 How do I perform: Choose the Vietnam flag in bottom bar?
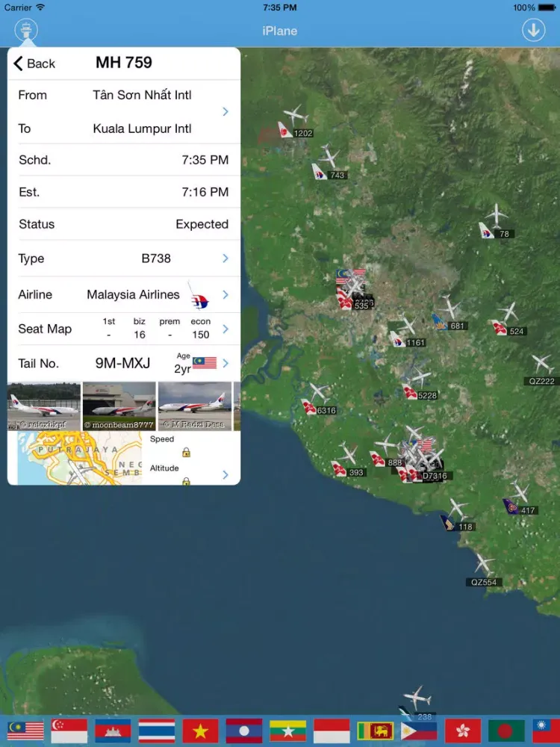coord(200,731)
